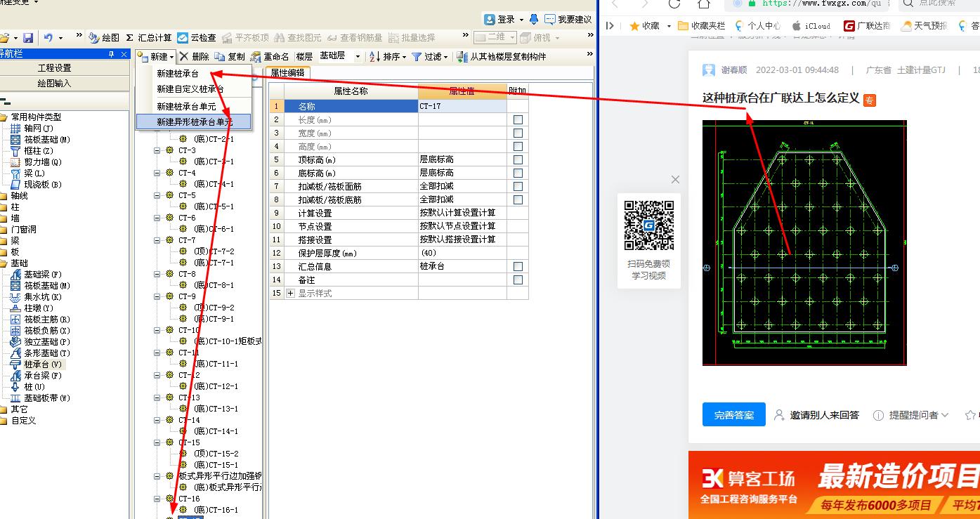Select 剪力墙(Q) component type
Viewport: 980px width, 519px height.
coord(37,162)
